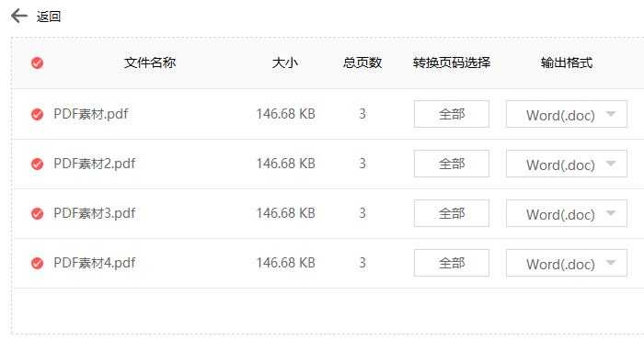The width and height of the screenshot is (644, 352).
Task: Select the PDF素材3.pdf file name
Action: click(95, 213)
